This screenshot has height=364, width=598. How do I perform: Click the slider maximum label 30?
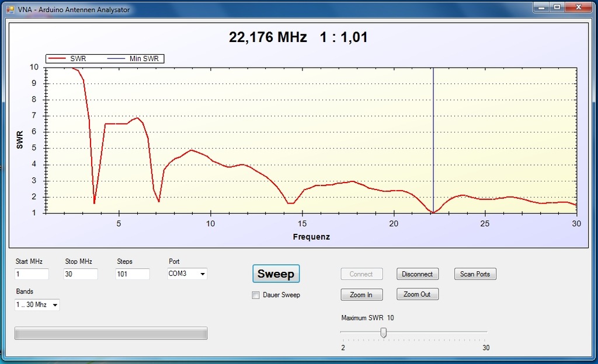tap(486, 348)
